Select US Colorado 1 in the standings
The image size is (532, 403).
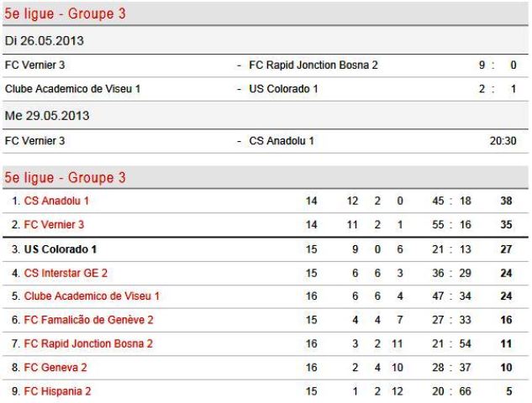61,249
